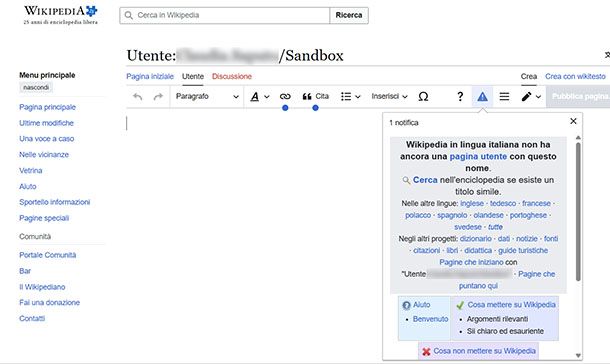Open the portoghese language link
Viewport: 610px width, 364px height.
coord(528,215)
